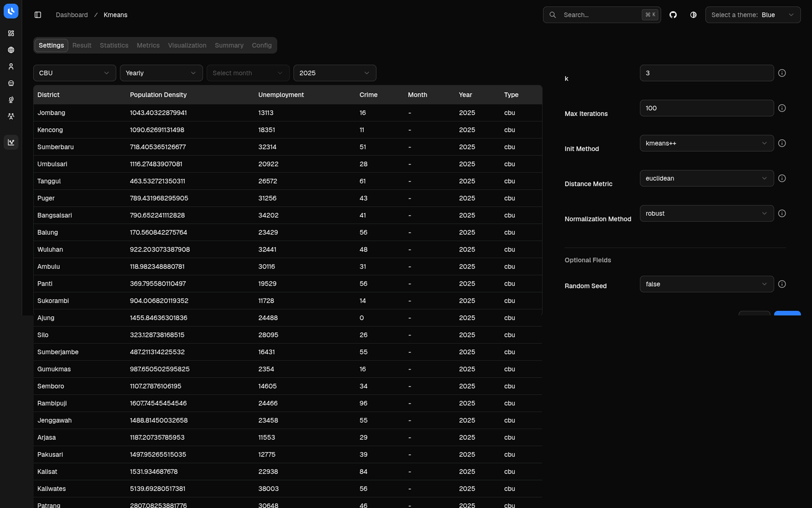
Task: Switch to the Summary tab
Action: tap(229, 45)
